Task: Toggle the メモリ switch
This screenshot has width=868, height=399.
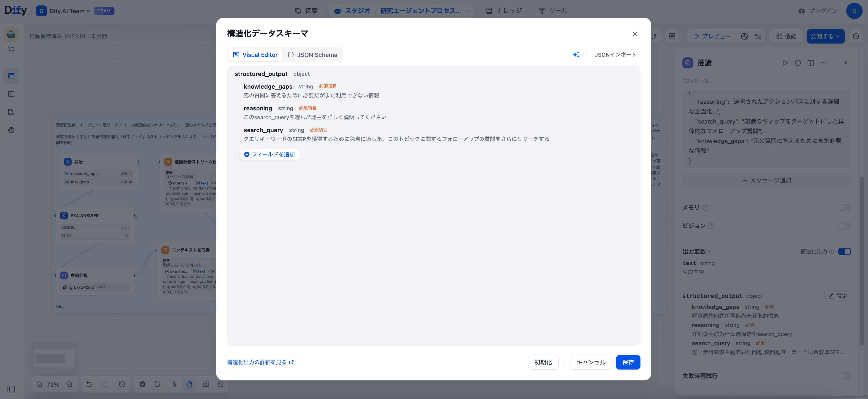Action: coord(844,208)
